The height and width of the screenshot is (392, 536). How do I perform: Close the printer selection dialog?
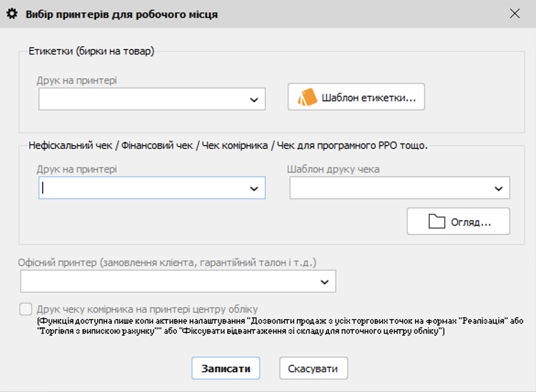coord(515,14)
